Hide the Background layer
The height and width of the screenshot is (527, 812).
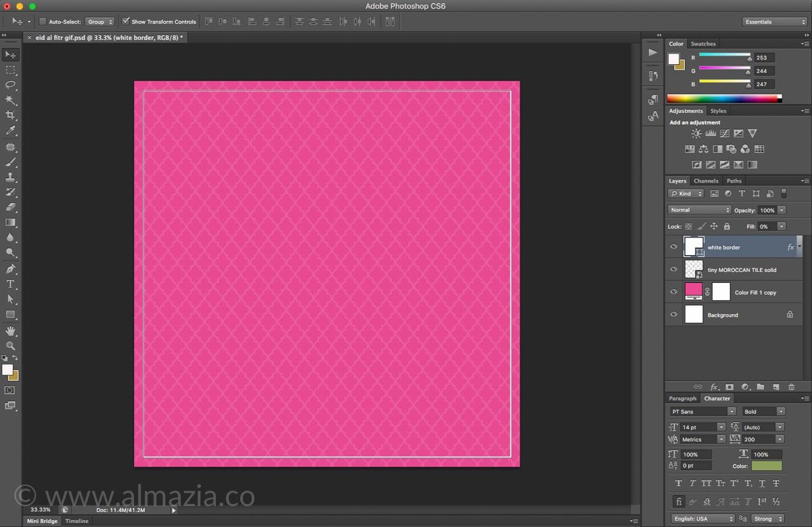tap(673, 315)
